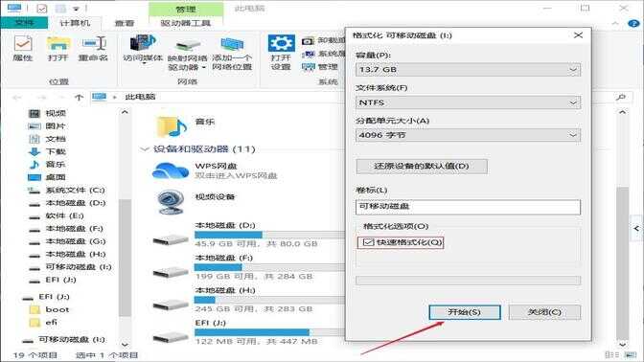
Task: Open the 文件系统 NTFS dropdown
Action: (468, 102)
